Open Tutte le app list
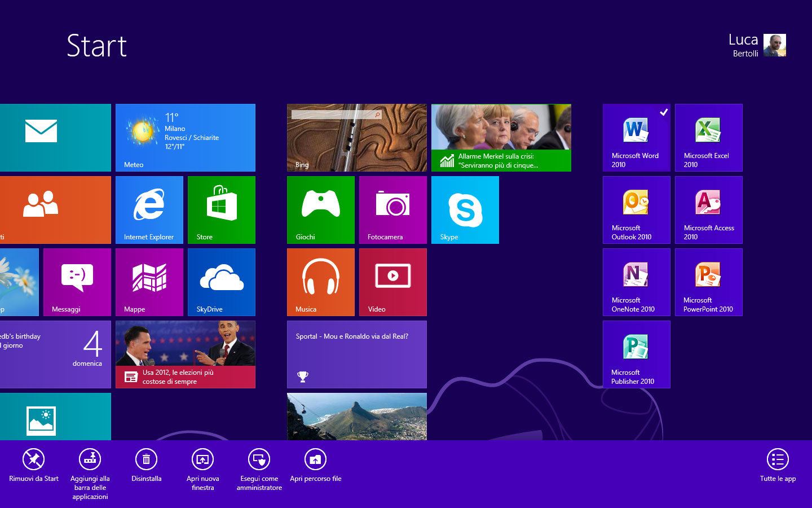Viewport: 812px width, 508px height. tap(778, 466)
